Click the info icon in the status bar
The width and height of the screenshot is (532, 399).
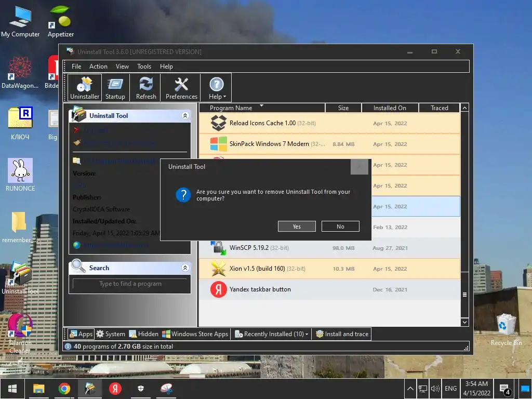pos(68,347)
